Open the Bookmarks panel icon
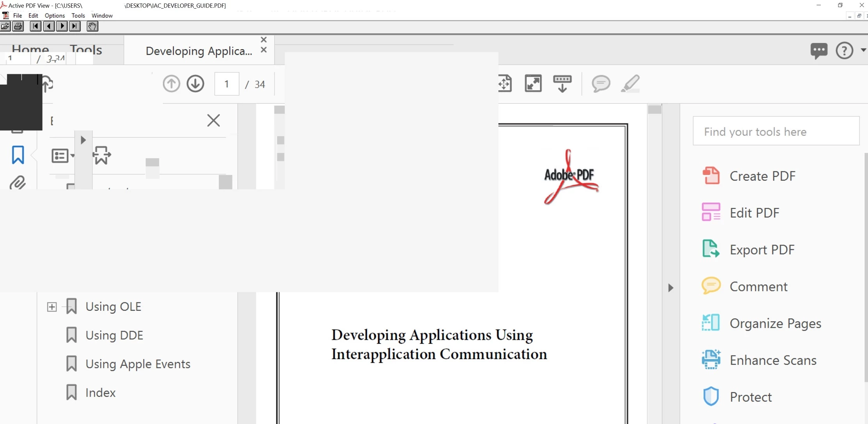 (x=18, y=155)
